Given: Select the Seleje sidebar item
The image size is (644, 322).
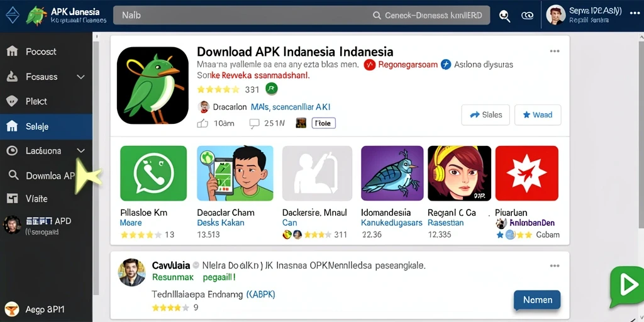Looking at the screenshot, I should click(46, 126).
